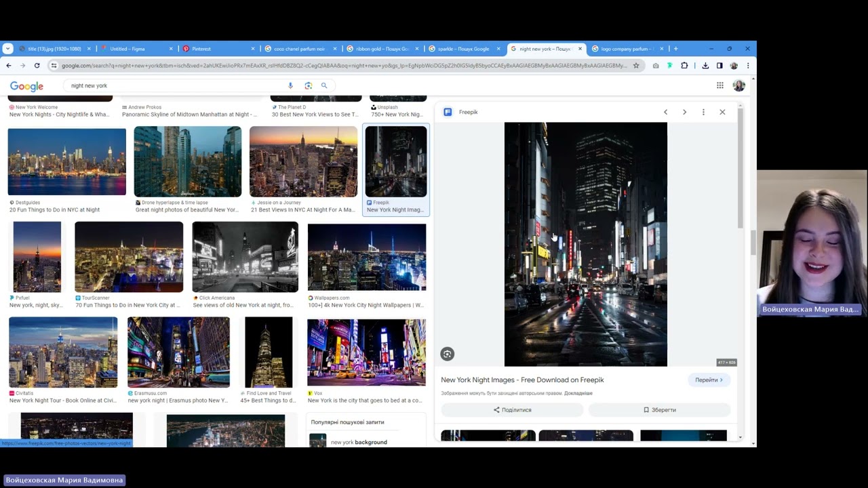The width and height of the screenshot is (868, 488).
Task: Open '750+ New York Nig...' Unsplash result caption
Action: (397, 115)
